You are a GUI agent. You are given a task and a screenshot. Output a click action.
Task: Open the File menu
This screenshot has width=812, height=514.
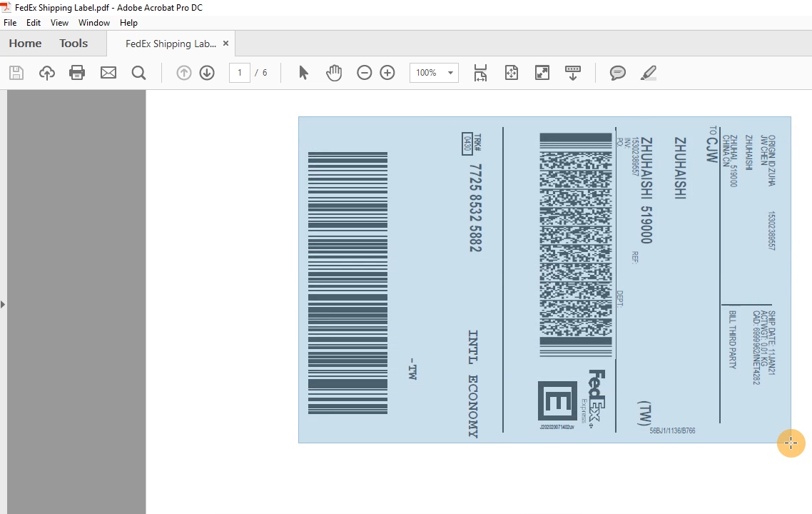[10, 23]
